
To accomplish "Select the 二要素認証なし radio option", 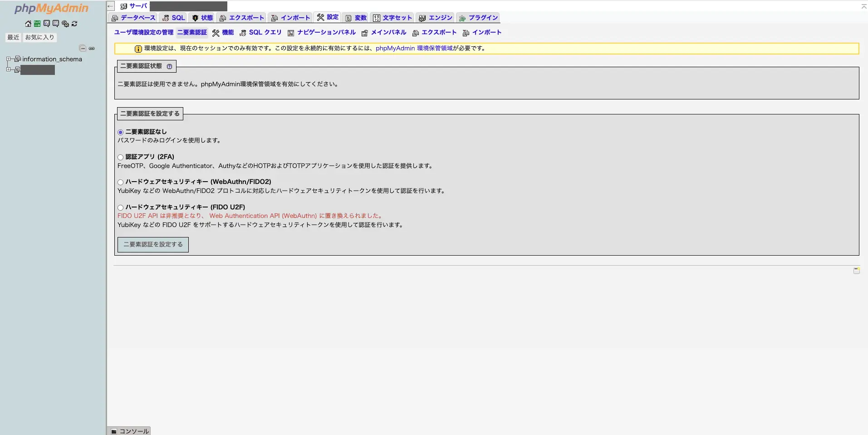I will click(x=120, y=132).
